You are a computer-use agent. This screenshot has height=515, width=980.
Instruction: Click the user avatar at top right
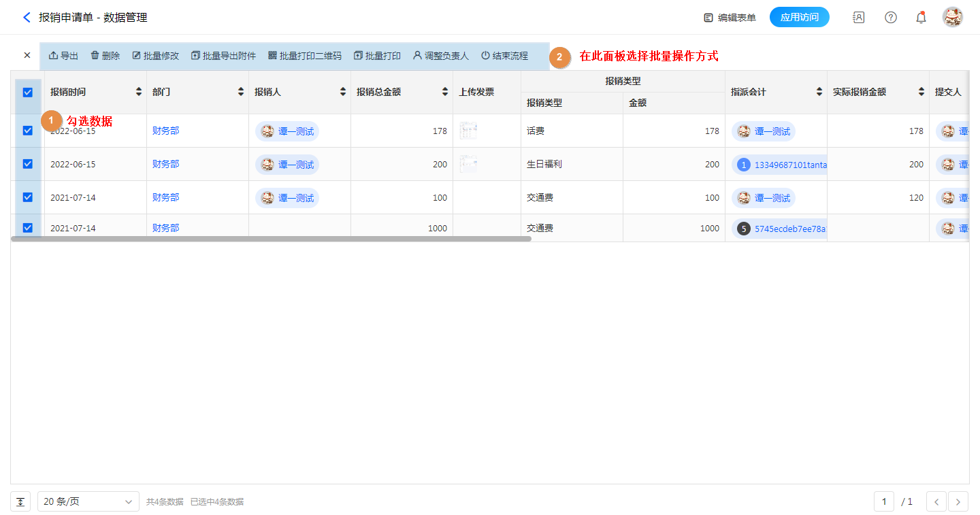click(952, 17)
